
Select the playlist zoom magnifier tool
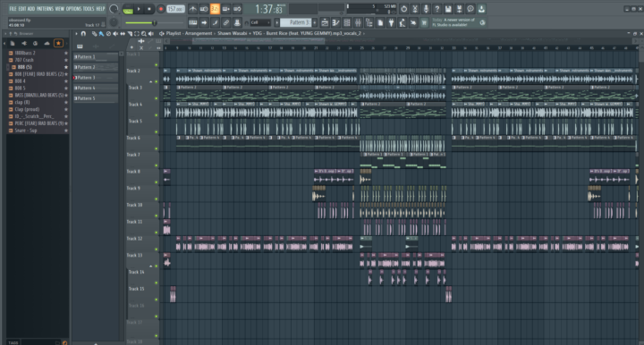pyautogui.click(x=144, y=34)
